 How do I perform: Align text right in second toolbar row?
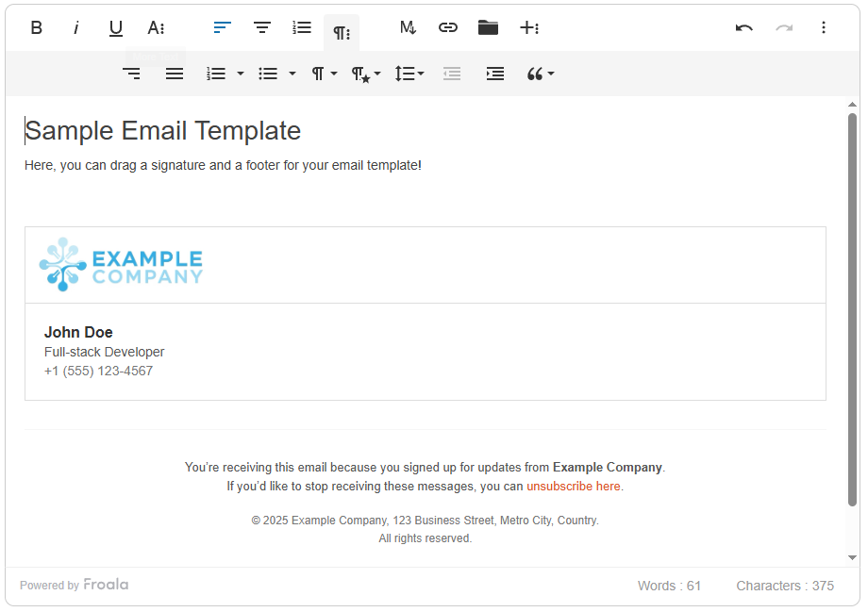tap(132, 74)
